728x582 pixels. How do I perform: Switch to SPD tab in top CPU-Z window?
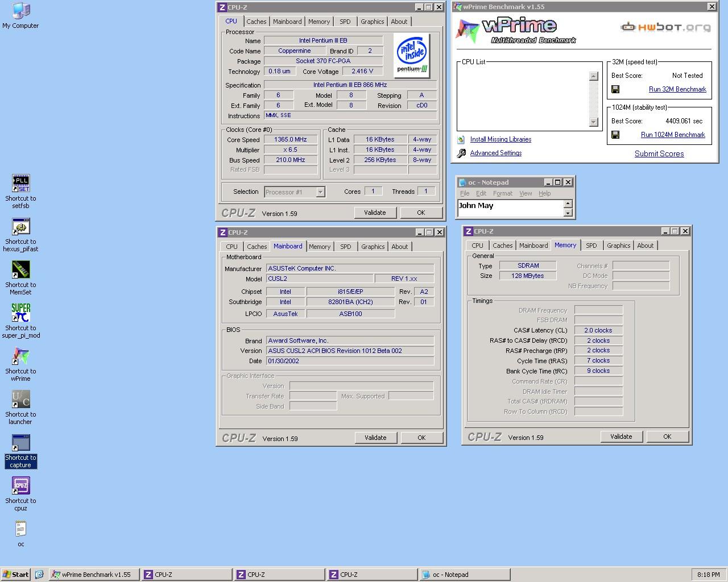point(345,22)
